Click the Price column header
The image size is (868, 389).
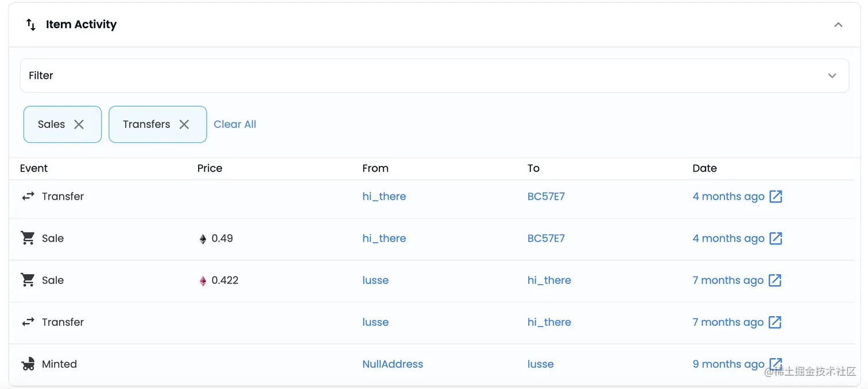210,168
